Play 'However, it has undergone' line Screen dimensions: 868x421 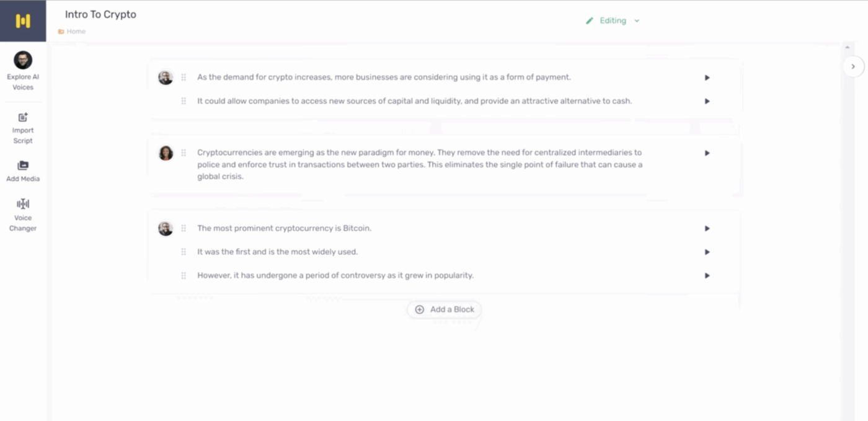point(707,276)
